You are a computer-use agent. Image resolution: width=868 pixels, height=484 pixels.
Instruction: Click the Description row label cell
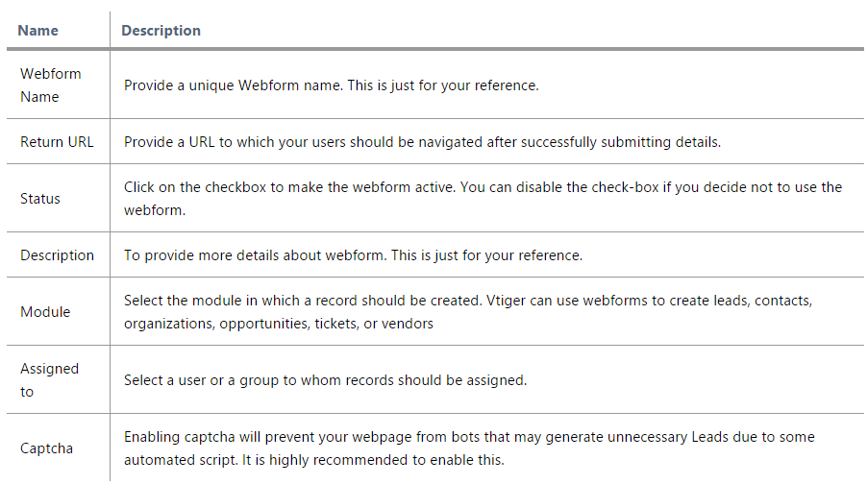(x=57, y=255)
